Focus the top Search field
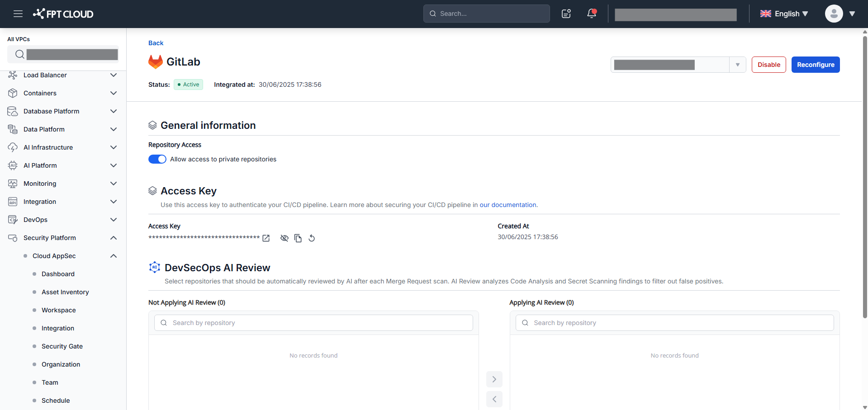This screenshot has height=410, width=868. click(x=487, y=14)
